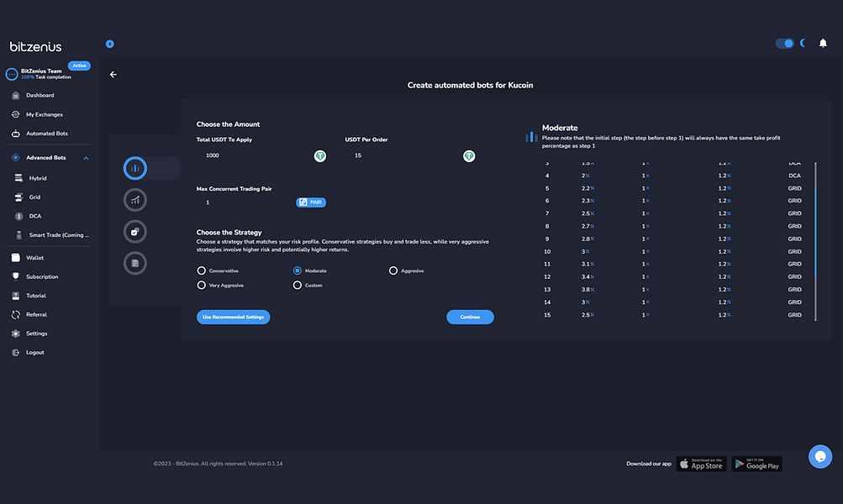The width and height of the screenshot is (843, 504).
Task: Click 2.7% value in step 8 row
Action: pyautogui.click(x=587, y=226)
